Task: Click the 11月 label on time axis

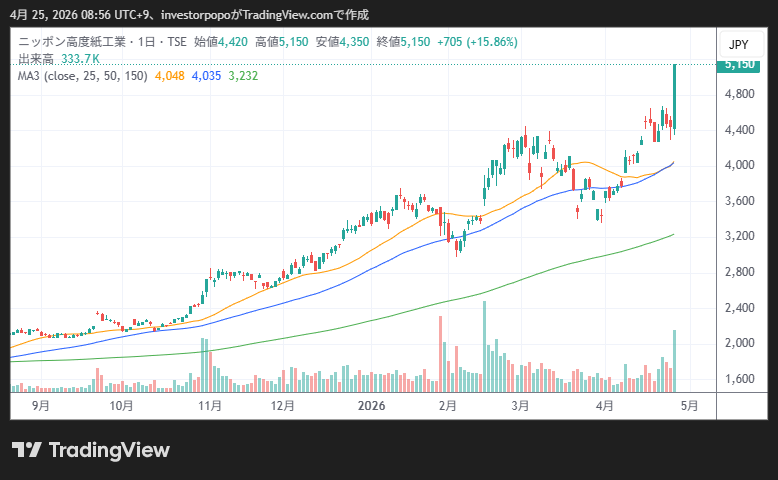Action: tap(210, 406)
